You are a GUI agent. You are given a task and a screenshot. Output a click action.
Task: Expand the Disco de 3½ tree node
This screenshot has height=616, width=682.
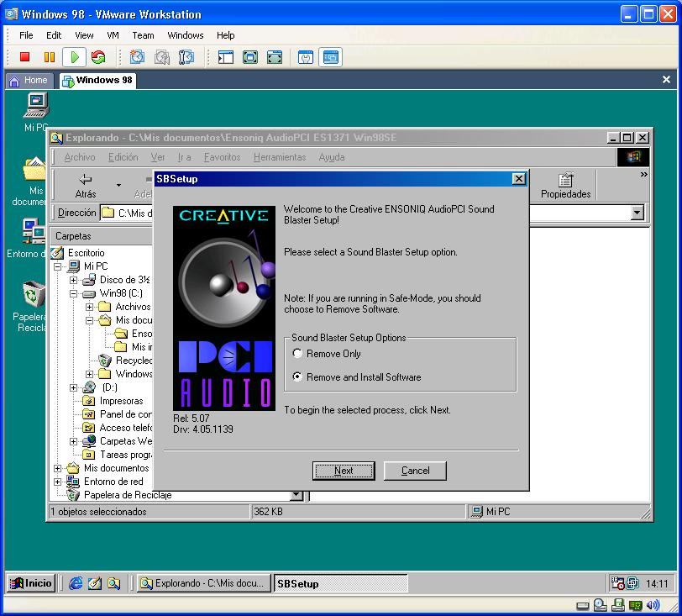pos(73,280)
